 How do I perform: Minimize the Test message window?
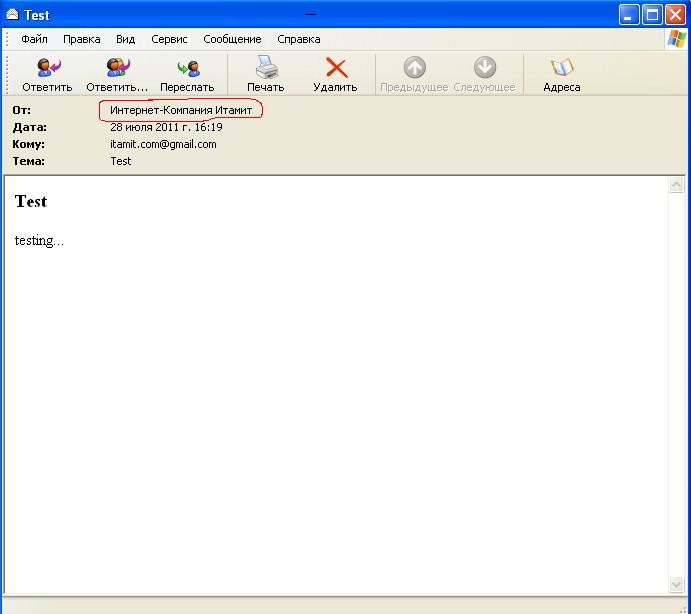(x=629, y=15)
